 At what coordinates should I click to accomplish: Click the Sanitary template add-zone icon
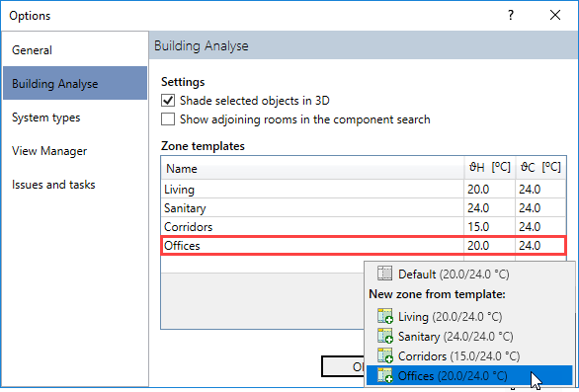click(x=384, y=336)
